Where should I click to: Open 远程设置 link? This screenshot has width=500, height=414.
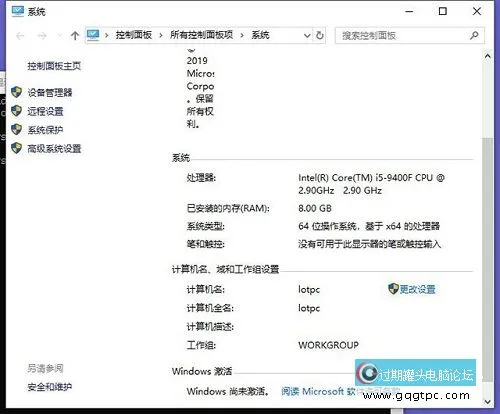tap(45, 111)
